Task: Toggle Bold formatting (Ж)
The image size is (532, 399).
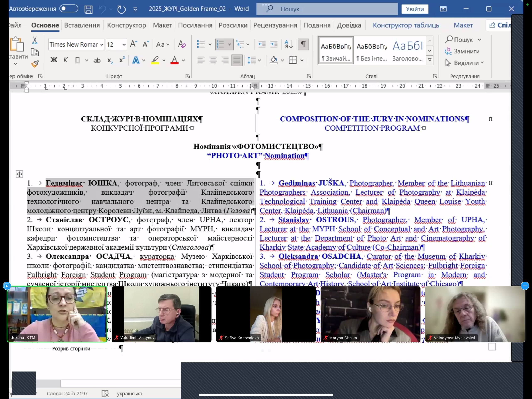Action: tap(54, 60)
